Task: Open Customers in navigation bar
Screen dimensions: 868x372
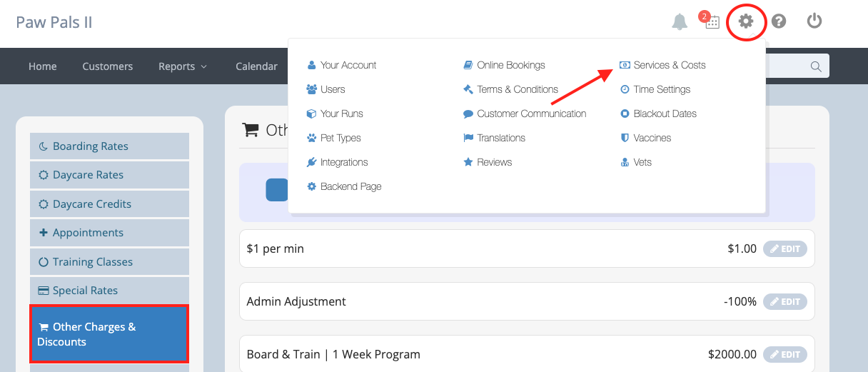Action: pos(107,66)
